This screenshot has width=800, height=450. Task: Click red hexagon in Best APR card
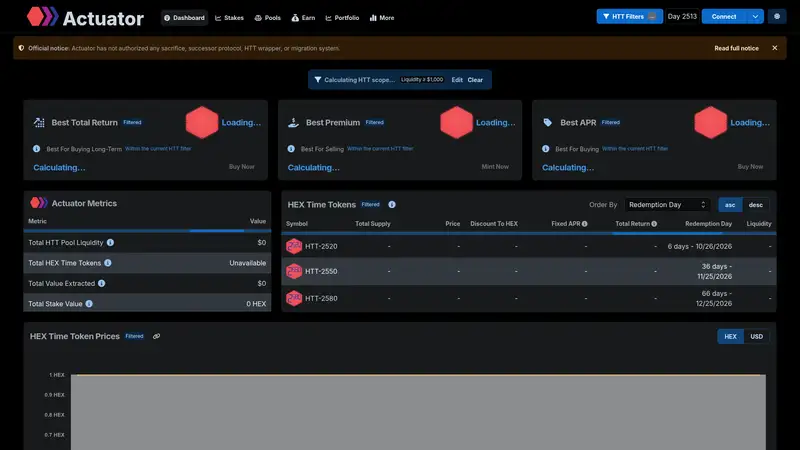tap(710, 122)
